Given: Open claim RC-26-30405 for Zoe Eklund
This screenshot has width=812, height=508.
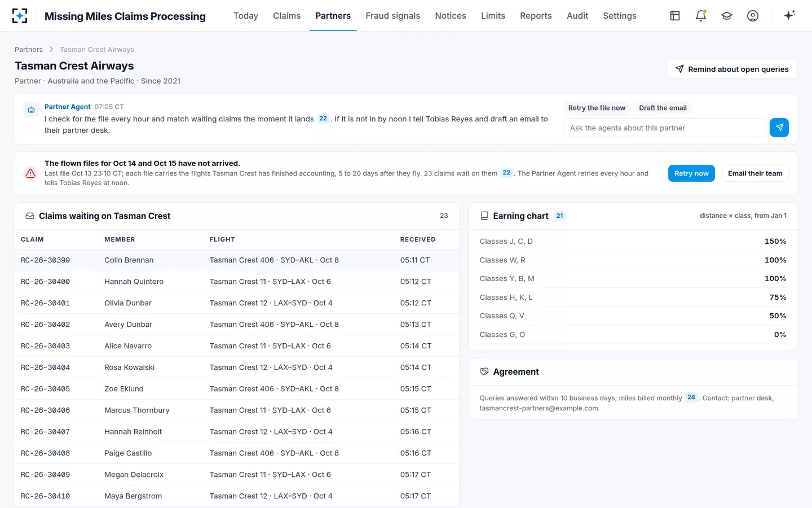Looking at the screenshot, I should point(237,389).
